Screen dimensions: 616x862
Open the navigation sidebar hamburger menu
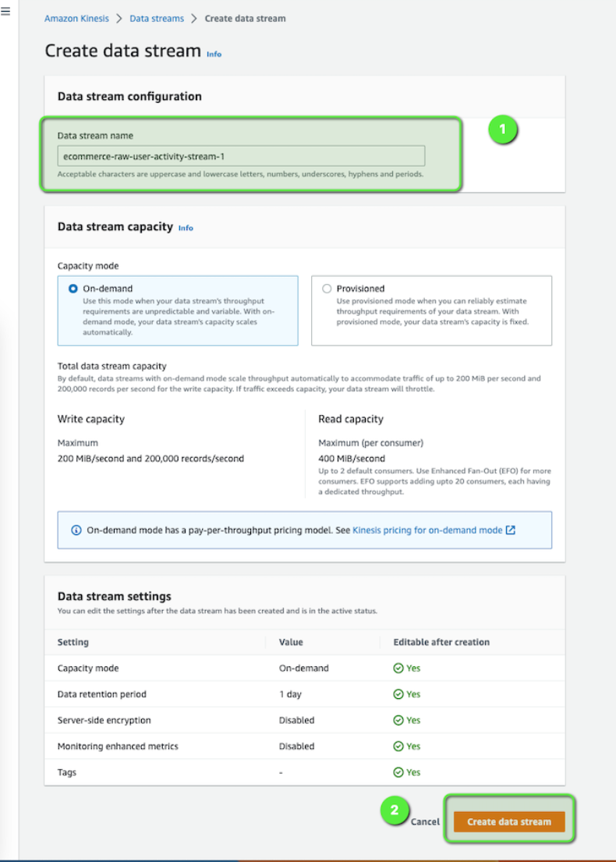coord(7,11)
